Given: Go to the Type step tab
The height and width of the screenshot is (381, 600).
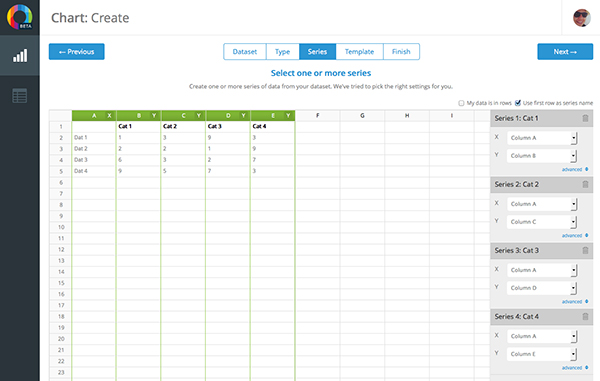Looking at the screenshot, I should click(282, 52).
